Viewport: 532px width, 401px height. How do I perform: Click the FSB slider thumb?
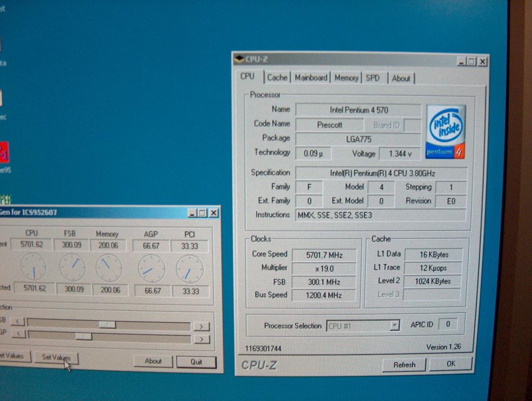(x=107, y=325)
